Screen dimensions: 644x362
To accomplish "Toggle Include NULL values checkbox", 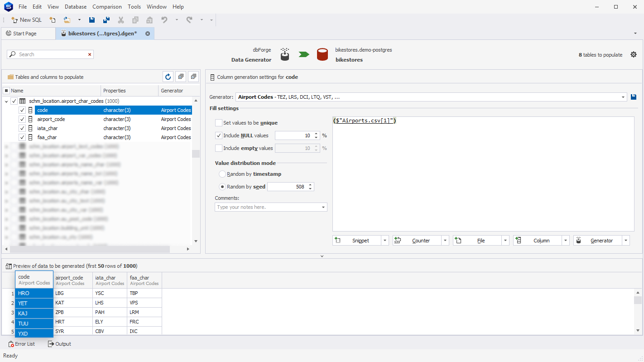I will pos(219,135).
